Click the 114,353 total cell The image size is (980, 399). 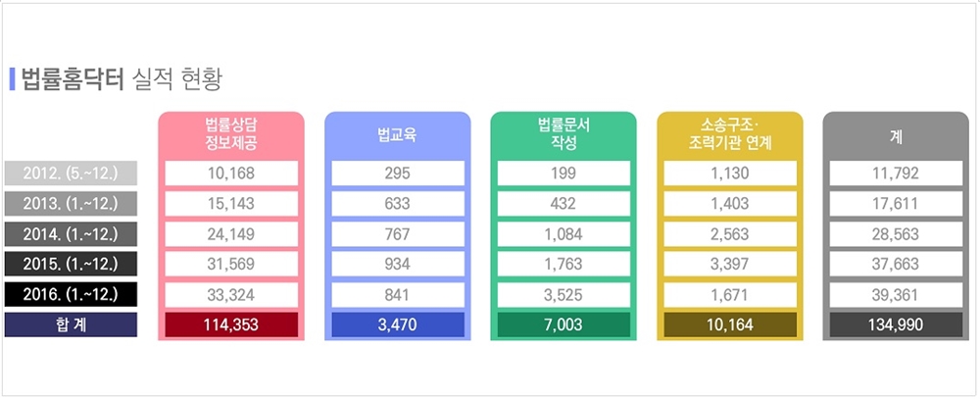[231, 324]
